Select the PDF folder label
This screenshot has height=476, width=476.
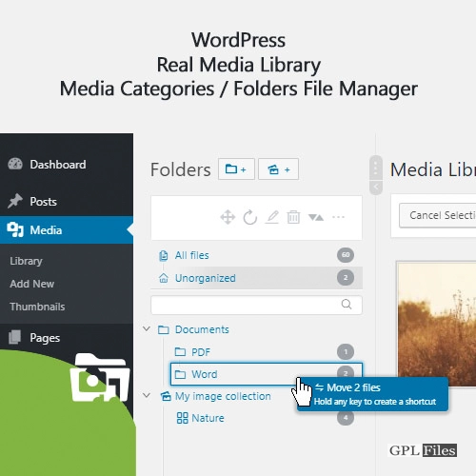click(x=201, y=352)
